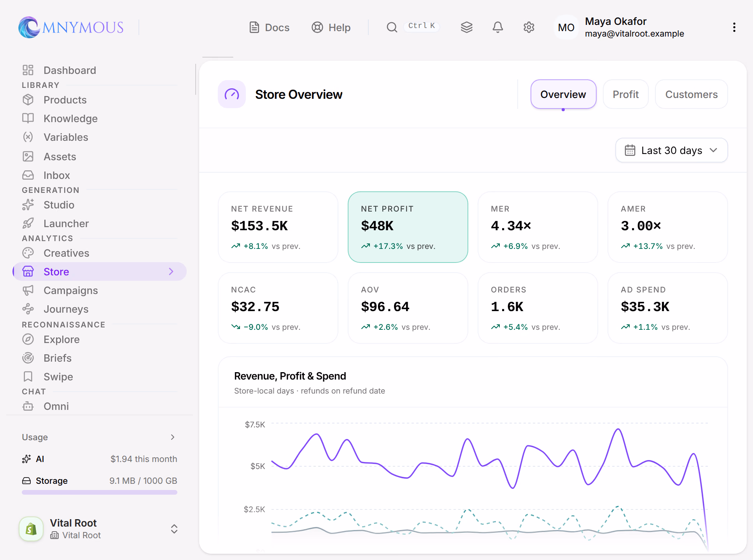This screenshot has height=560, width=753.
Task: Click the $7.5K axis label
Action: (x=255, y=424)
